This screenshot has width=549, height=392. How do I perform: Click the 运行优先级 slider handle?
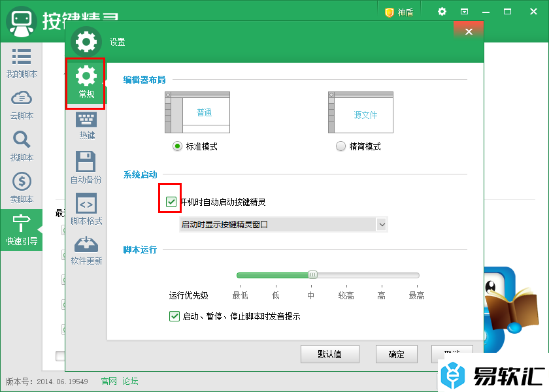(312, 275)
